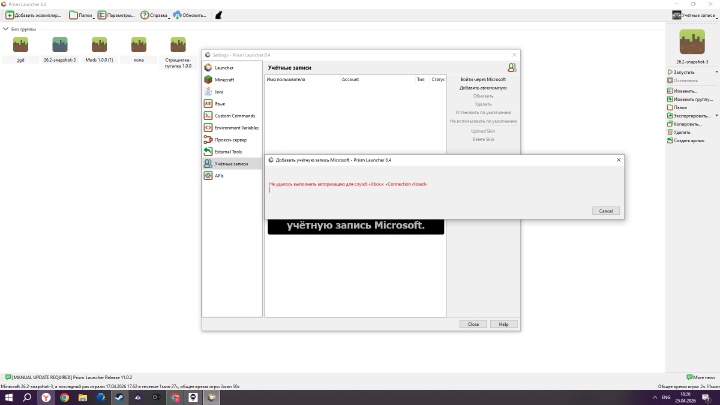Screen dimensions: 720x405
Task: Collapse the ungrouped instances group header
Action: (5, 29)
